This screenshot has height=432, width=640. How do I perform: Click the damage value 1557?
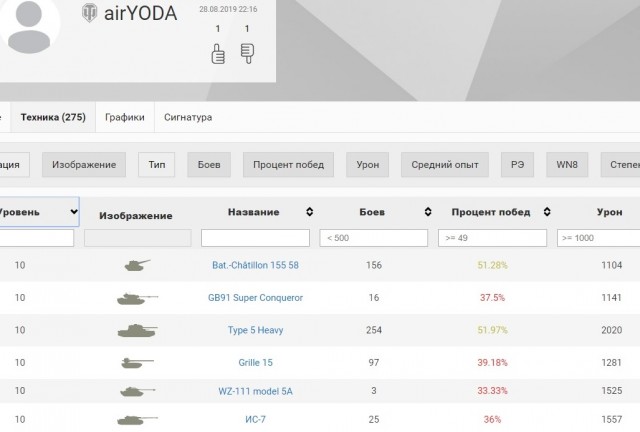pos(611,419)
